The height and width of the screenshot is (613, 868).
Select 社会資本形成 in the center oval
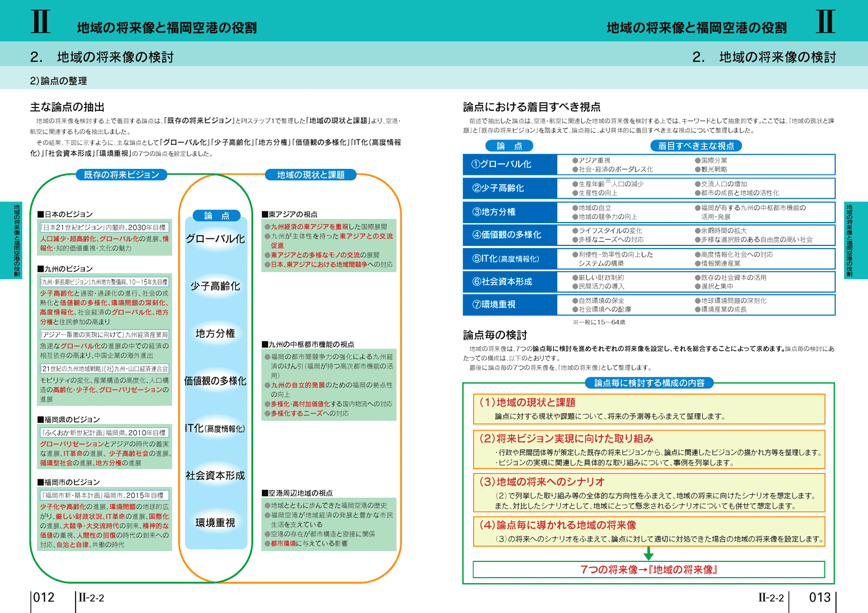pos(216,476)
